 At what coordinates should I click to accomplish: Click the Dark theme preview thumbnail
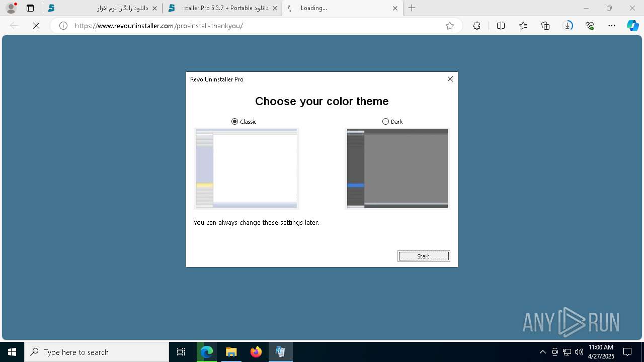pos(397,168)
